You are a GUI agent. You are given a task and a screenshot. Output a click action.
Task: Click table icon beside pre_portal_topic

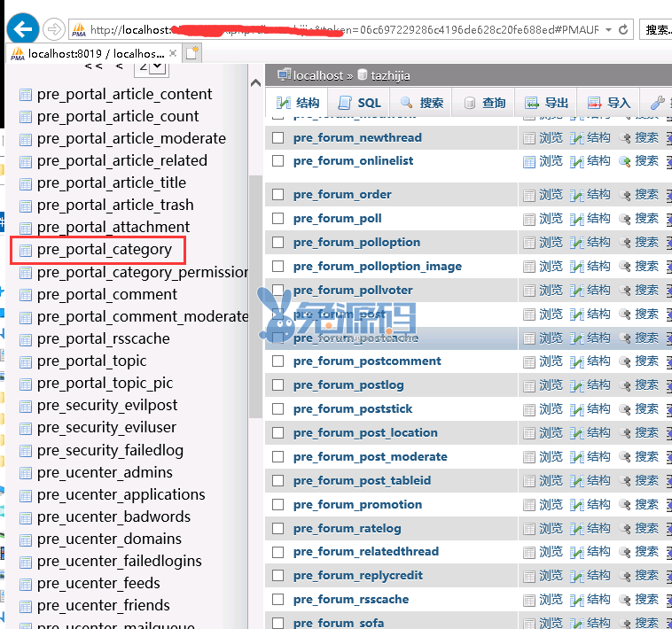26,361
